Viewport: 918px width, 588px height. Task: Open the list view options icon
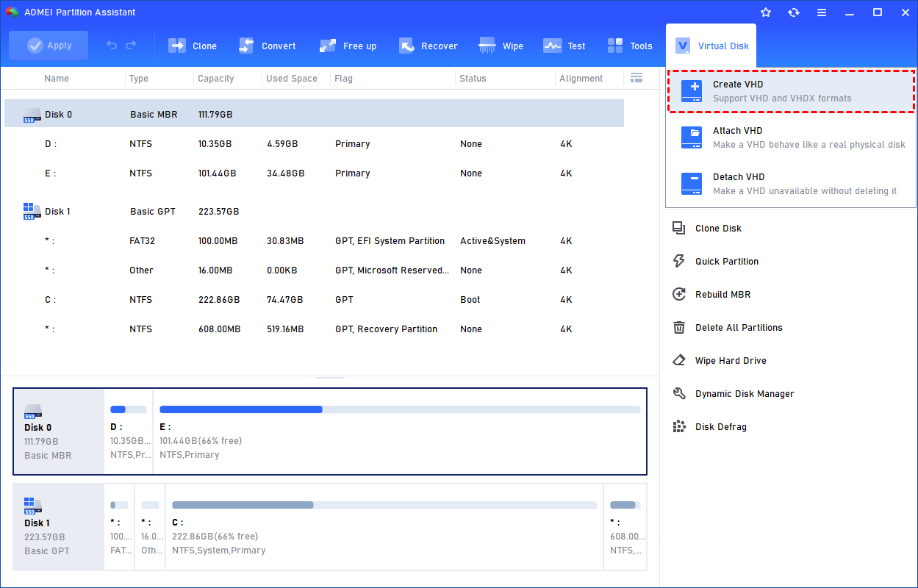pyautogui.click(x=636, y=77)
